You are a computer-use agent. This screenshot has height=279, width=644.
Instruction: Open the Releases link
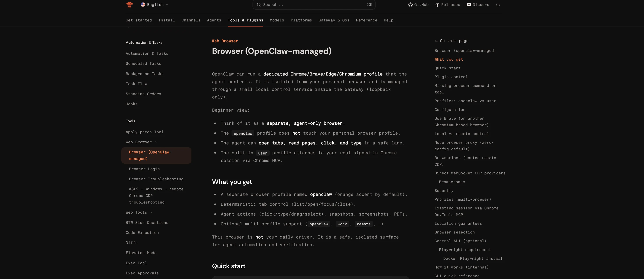[448, 5]
